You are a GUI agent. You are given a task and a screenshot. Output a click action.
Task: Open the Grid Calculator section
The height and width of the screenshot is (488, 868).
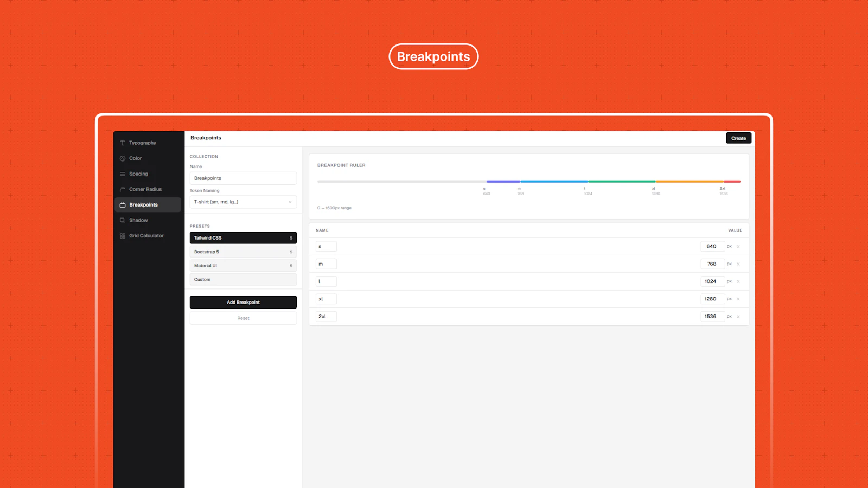coord(148,236)
